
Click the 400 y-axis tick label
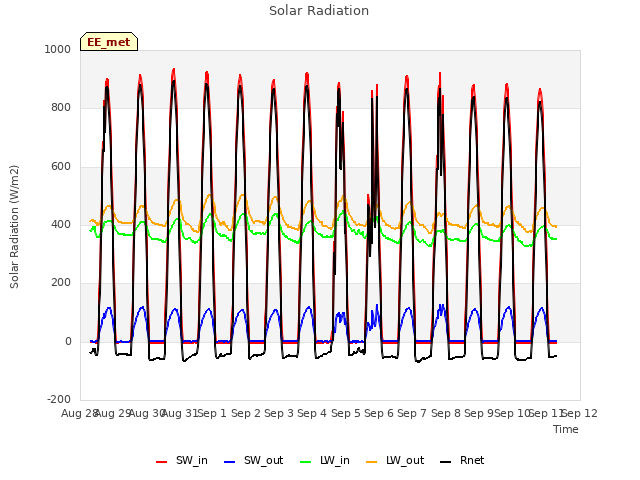[x=61, y=224]
